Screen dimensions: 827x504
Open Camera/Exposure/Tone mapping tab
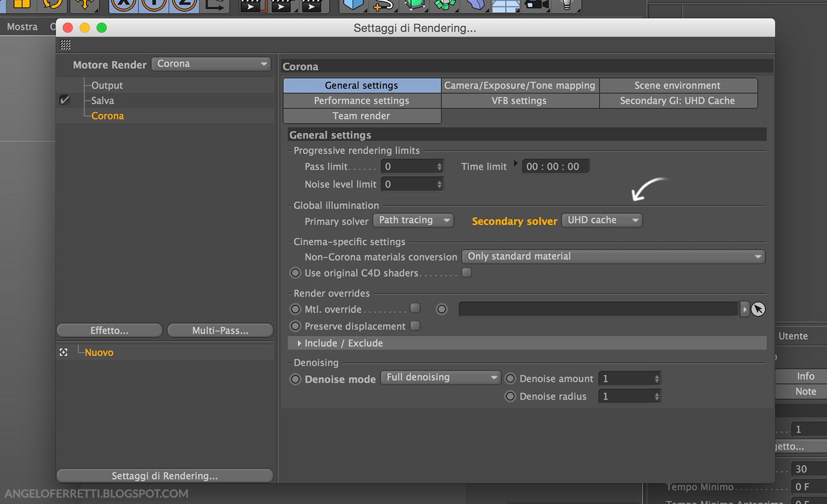click(520, 85)
